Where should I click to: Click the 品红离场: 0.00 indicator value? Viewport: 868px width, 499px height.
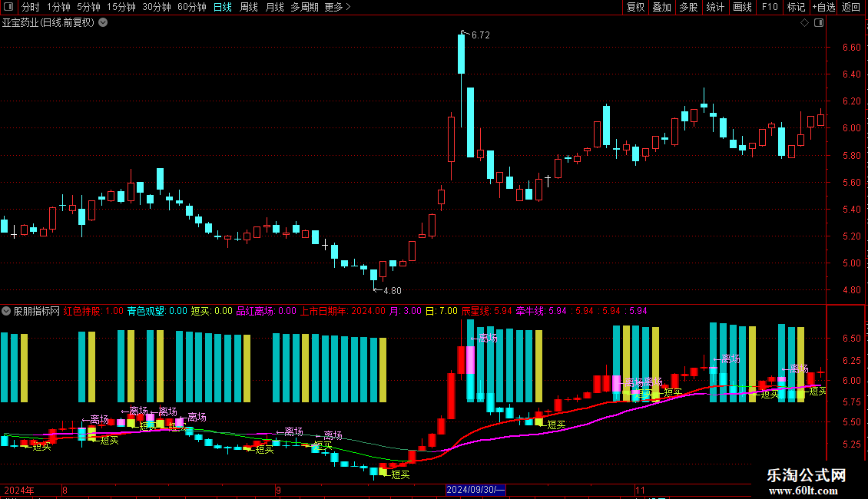(267, 311)
